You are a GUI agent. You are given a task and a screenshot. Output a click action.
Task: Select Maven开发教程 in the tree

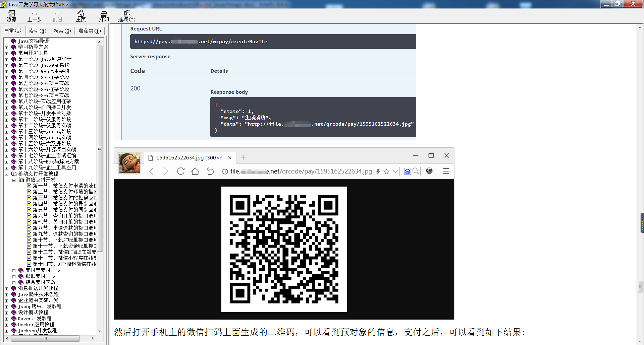pos(35,318)
